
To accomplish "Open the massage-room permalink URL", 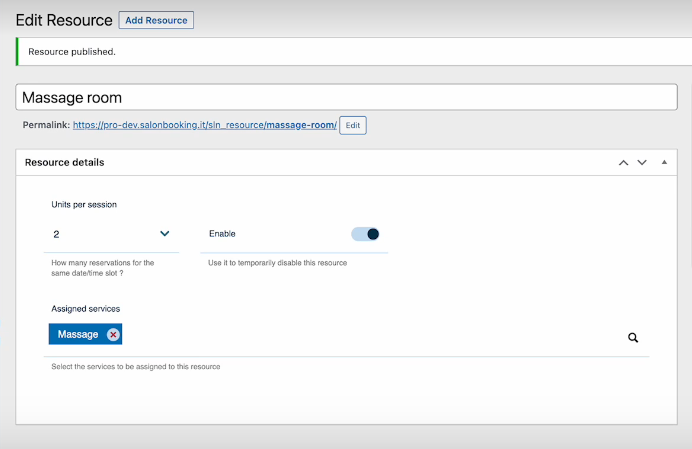I will tap(204, 125).
